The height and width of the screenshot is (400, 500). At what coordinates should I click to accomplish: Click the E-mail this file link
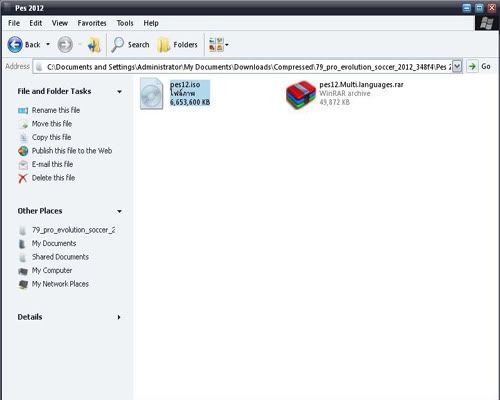point(52,164)
